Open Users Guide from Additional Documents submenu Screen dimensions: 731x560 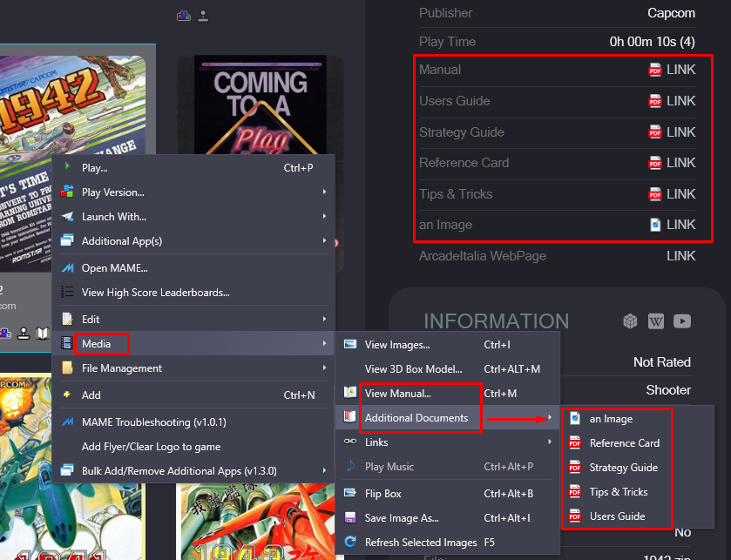(617, 516)
